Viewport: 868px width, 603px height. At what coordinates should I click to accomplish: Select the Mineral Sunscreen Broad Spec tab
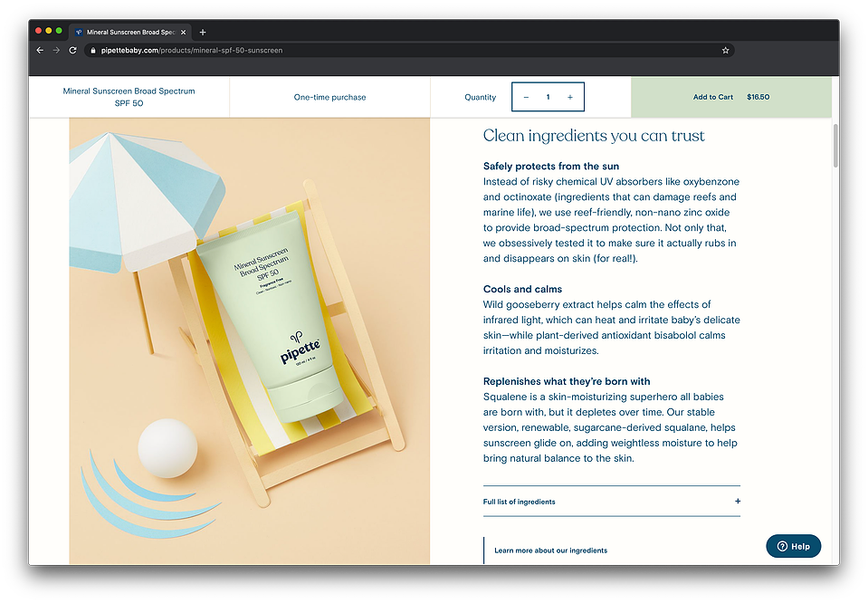tap(130, 32)
